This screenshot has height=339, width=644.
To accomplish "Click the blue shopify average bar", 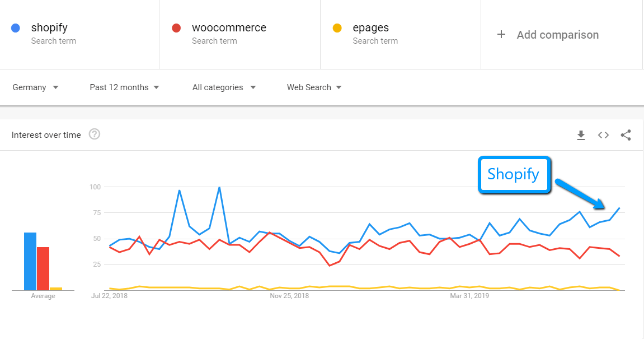I will coord(30,262).
